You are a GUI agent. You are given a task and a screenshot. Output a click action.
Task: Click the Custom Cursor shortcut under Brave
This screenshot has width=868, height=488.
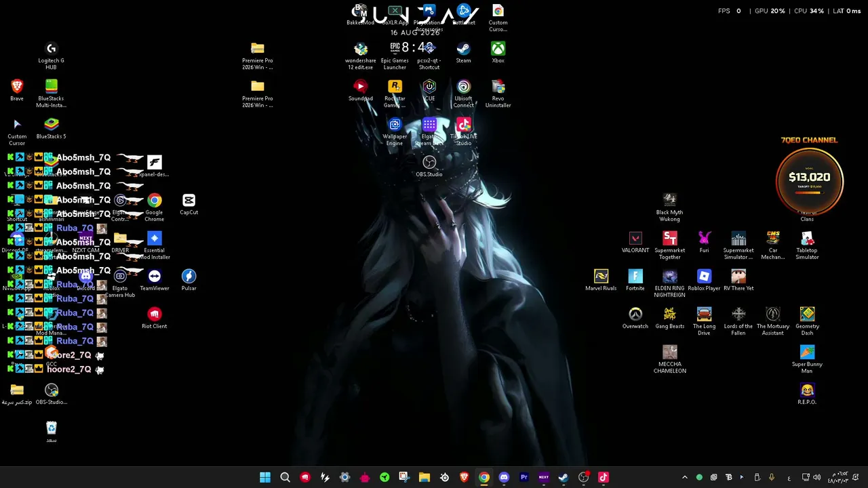pyautogui.click(x=17, y=131)
